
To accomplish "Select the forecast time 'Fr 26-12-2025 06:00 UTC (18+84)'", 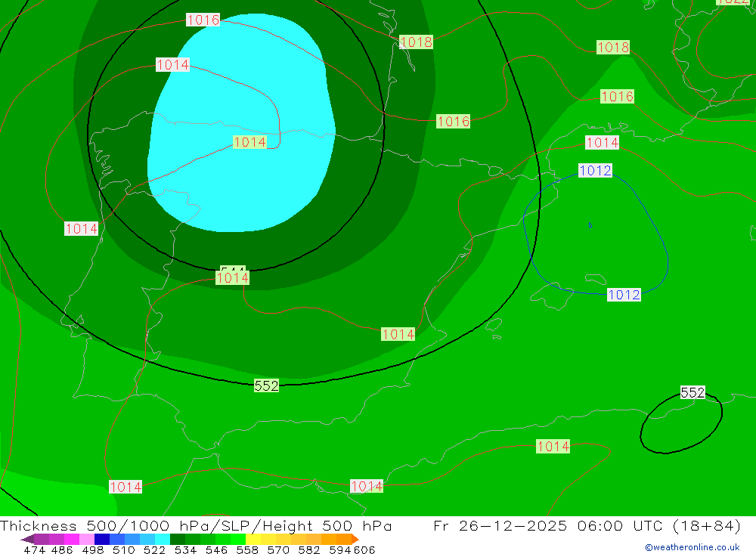I will pos(587,525).
